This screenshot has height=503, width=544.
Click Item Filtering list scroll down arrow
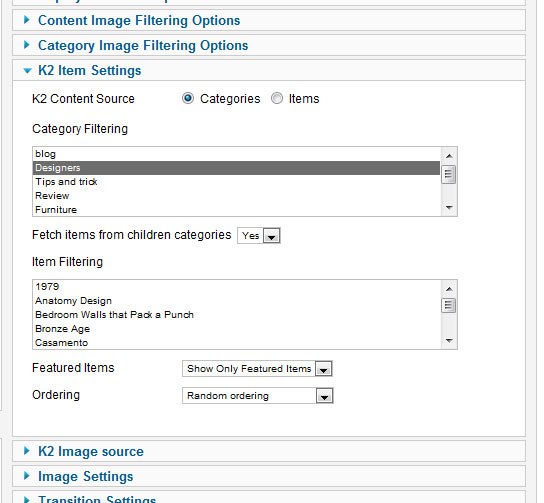tap(449, 340)
